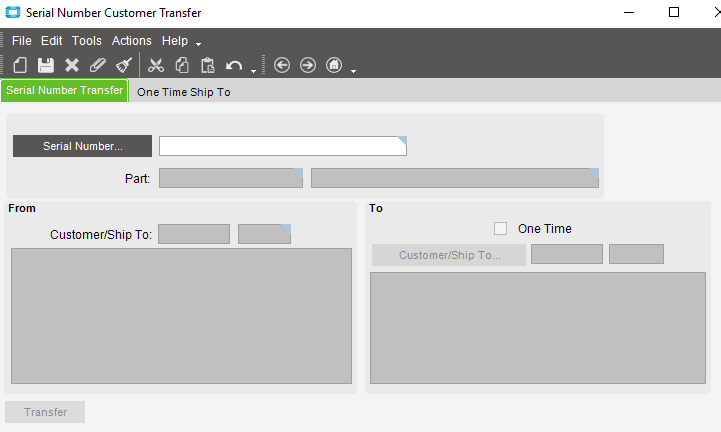Click the Undo arrow icon

coord(234,66)
